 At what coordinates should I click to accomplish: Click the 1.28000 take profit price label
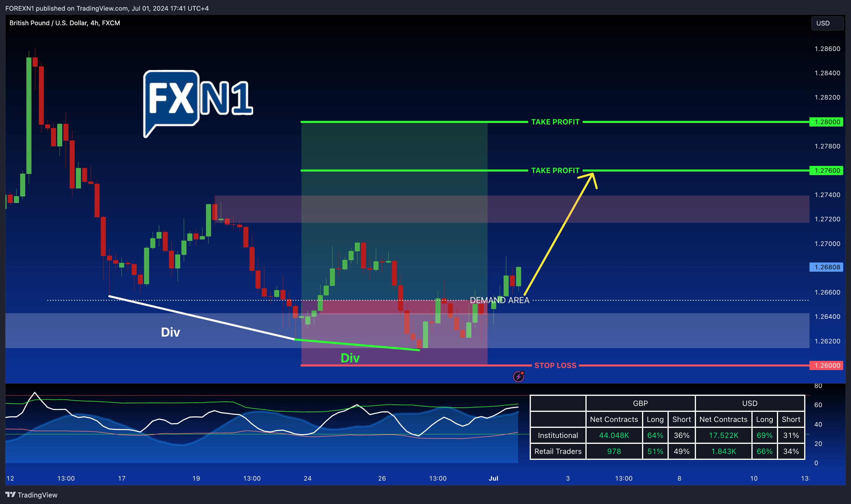(826, 122)
